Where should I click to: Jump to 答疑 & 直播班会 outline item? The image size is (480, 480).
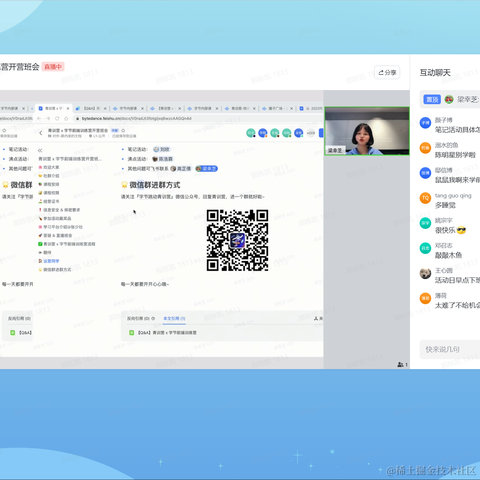click(x=55, y=235)
